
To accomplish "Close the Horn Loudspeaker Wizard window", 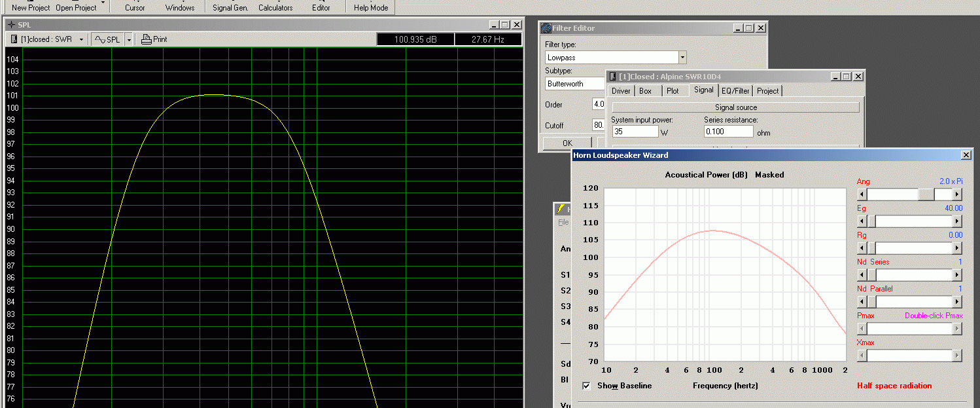I will [966, 155].
